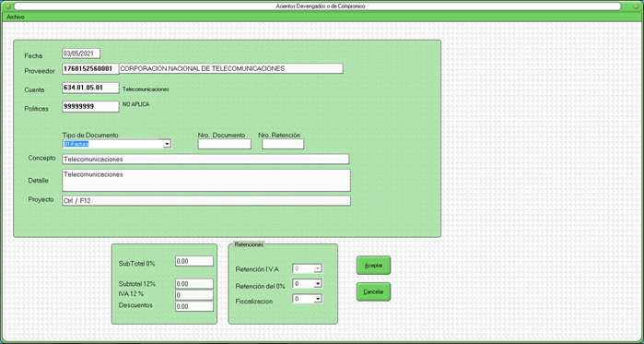Open the Fiscalizacion dropdown
This screenshot has height=344, width=644.
pyautogui.click(x=317, y=299)
